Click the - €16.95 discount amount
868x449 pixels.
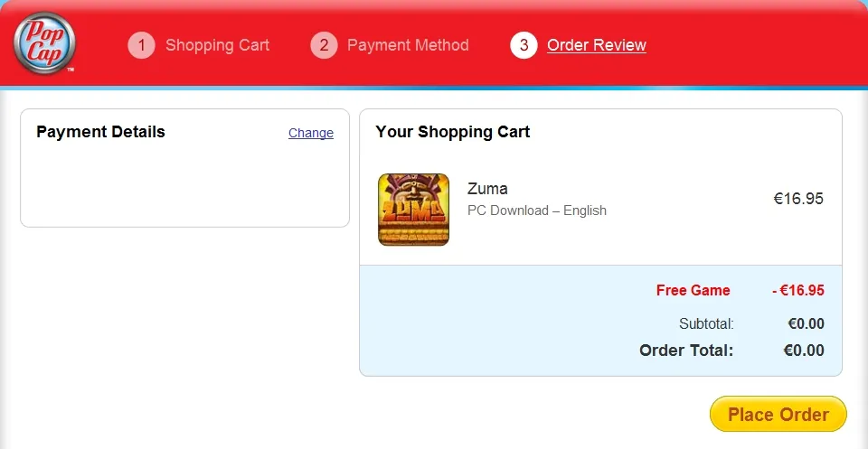(x=797, y=291)
